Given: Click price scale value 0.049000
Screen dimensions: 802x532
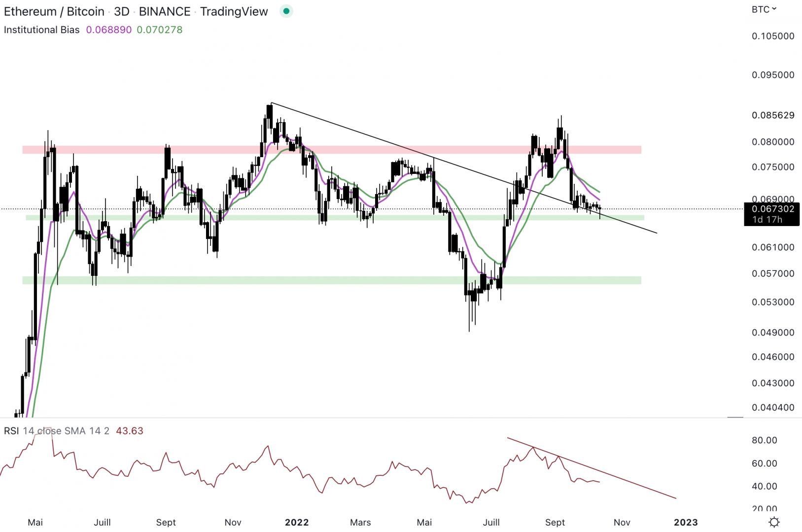Looking at the screenshot, I should tap(773, 332).
